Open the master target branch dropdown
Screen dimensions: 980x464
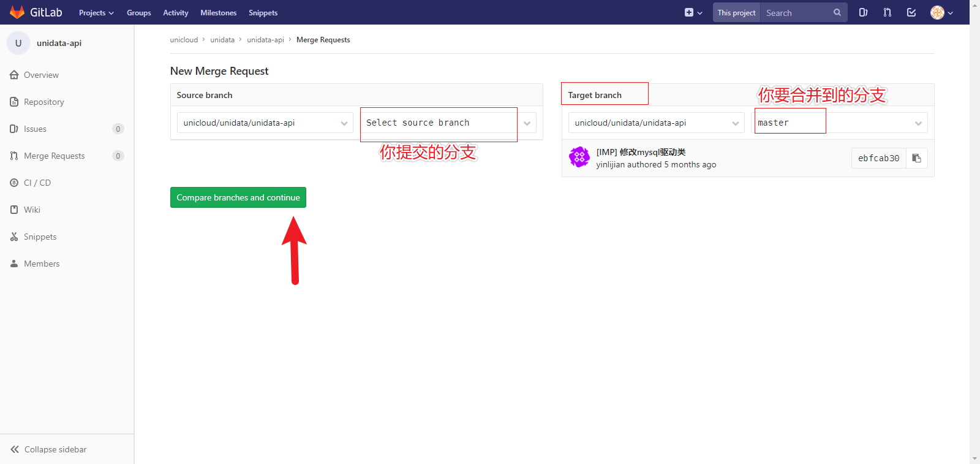(x=839, y=123)
